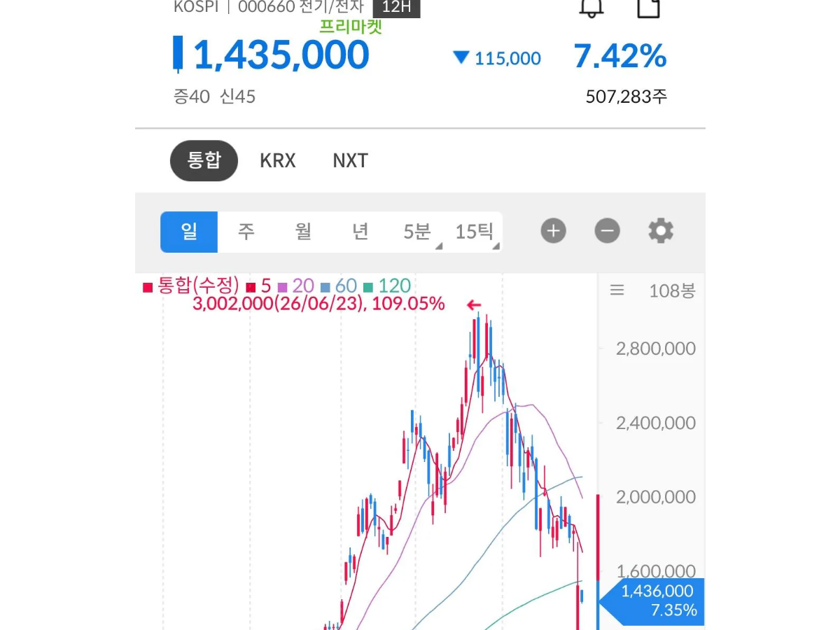
Task: Zoom in chart with plus icon
Action: coord(553,230)
